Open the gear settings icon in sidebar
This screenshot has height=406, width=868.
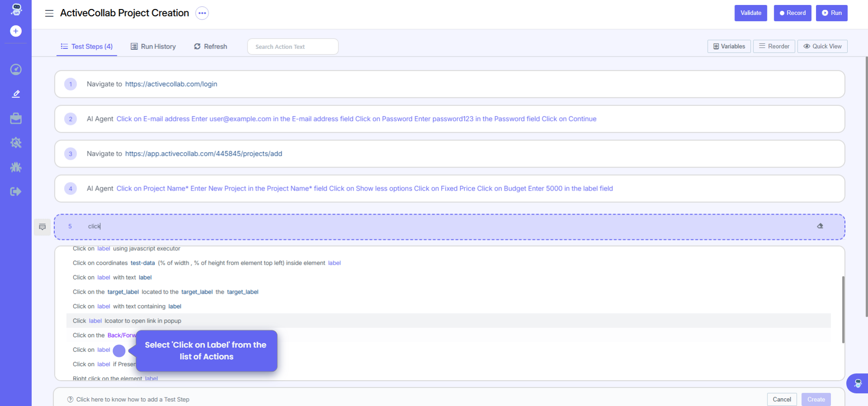16,143
